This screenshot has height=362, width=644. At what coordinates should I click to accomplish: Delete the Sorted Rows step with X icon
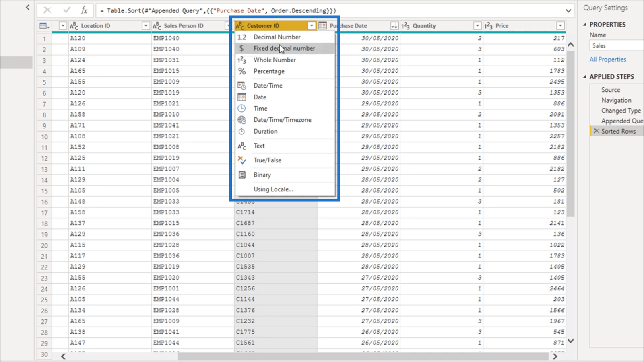[596, 131]
